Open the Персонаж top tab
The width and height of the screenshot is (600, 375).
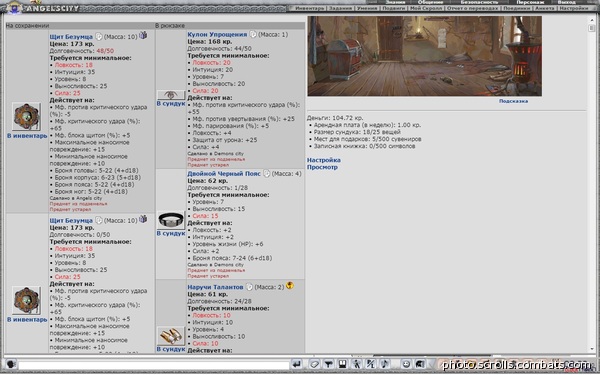(530, 2)
